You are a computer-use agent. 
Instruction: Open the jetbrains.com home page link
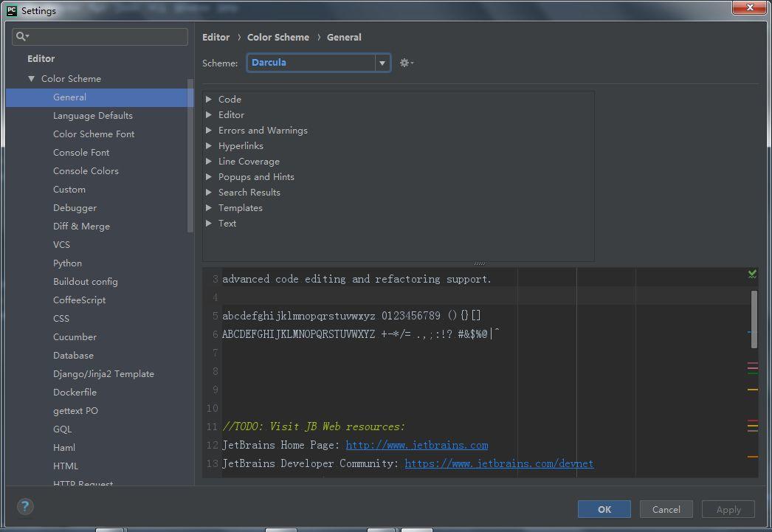(416, 446)
